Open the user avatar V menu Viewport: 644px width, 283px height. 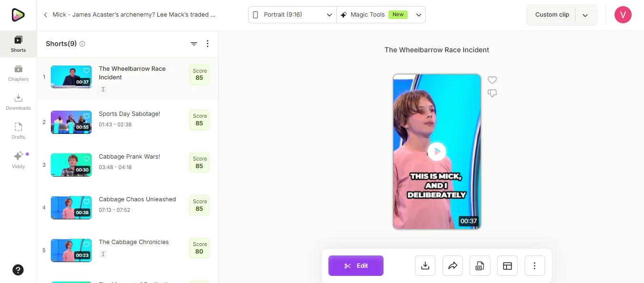tap(623, 15)
